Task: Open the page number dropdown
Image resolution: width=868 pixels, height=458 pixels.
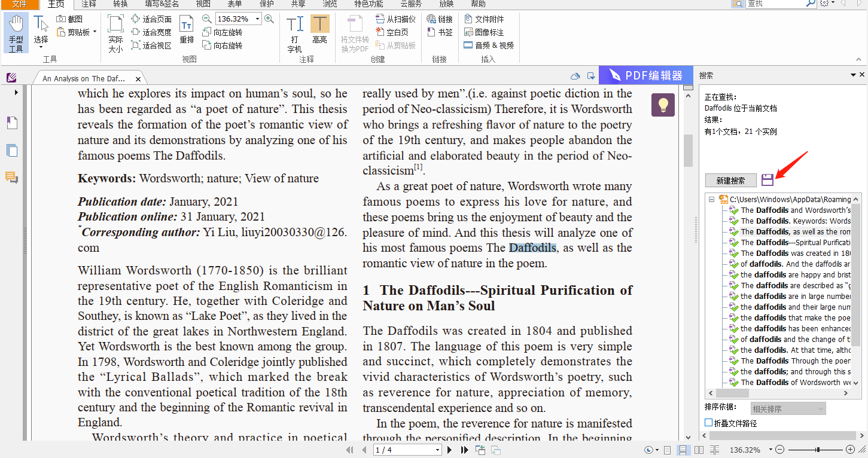Action: point(437,450)
